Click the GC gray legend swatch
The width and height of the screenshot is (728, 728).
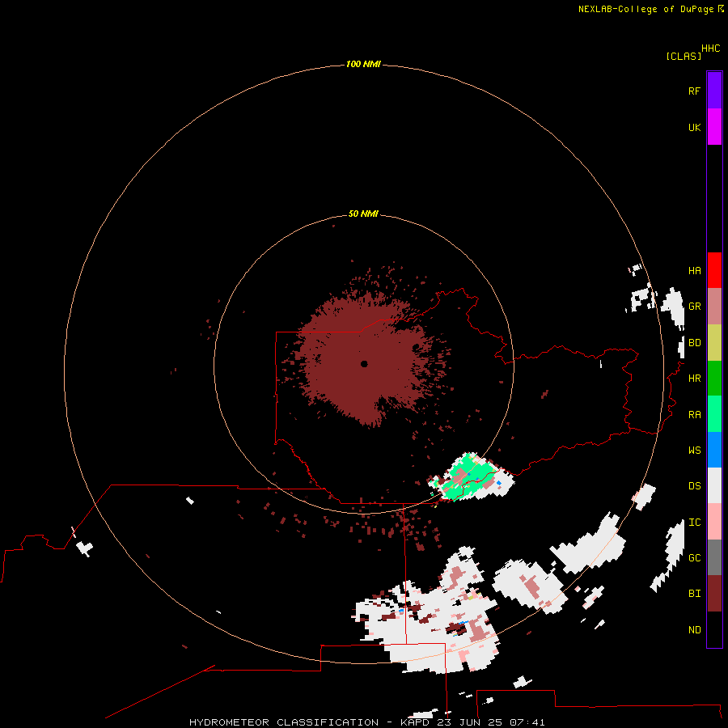pos(714,557)
